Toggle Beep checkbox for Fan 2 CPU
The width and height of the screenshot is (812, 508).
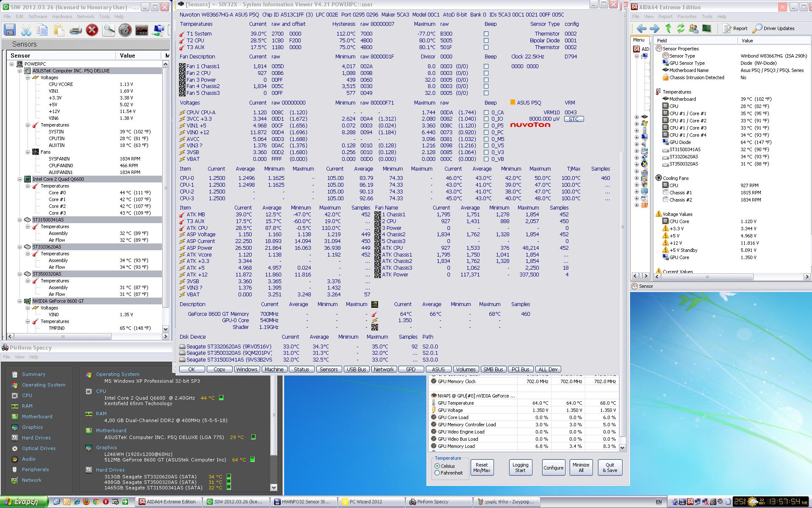pos(486,73)
